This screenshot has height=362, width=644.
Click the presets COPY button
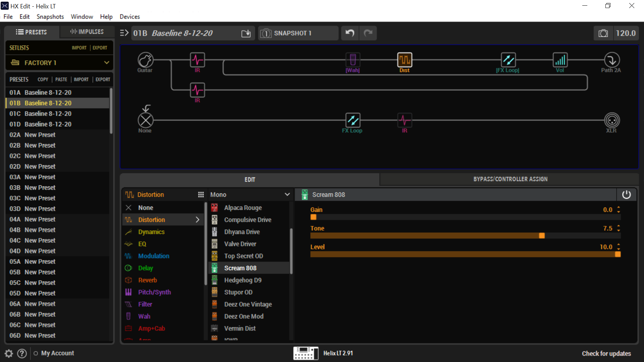tap(43, 79)
